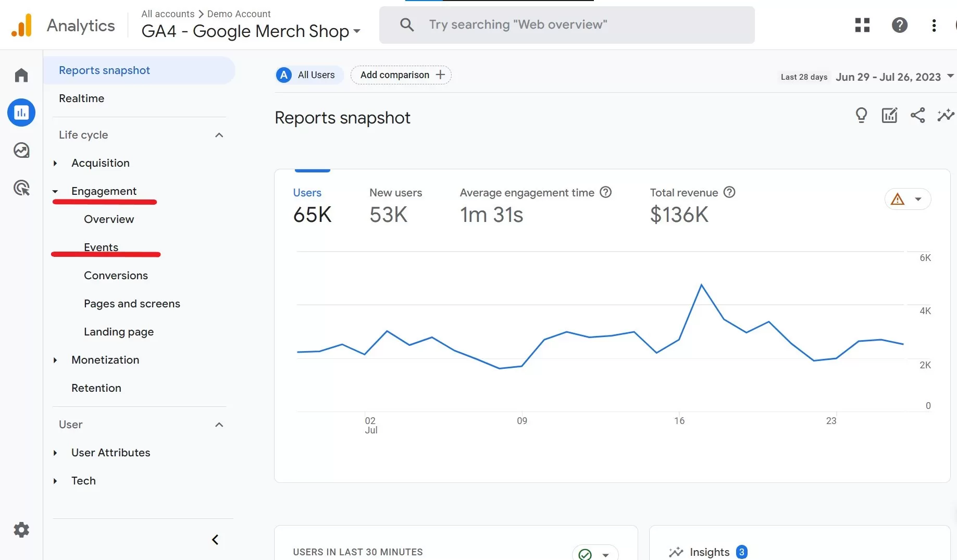
Task: Select the Total revenue metric tab
Action: 692,206
